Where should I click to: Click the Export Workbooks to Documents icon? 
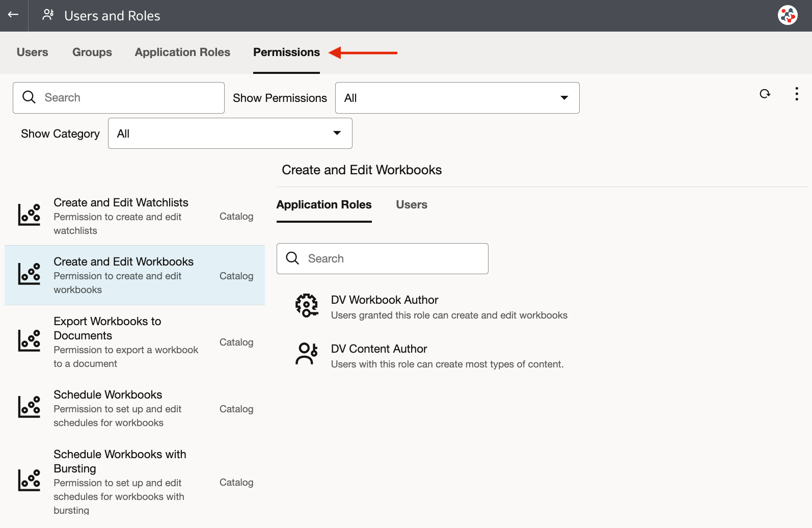coord(29,341)
